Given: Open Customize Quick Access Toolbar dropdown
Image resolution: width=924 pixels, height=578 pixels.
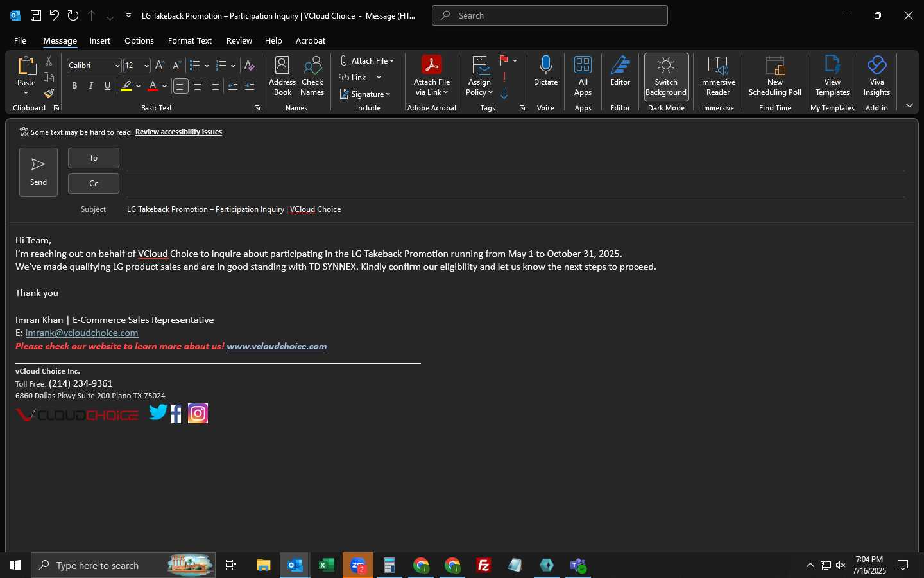Looking at the screenshot, I should point(128,15).
